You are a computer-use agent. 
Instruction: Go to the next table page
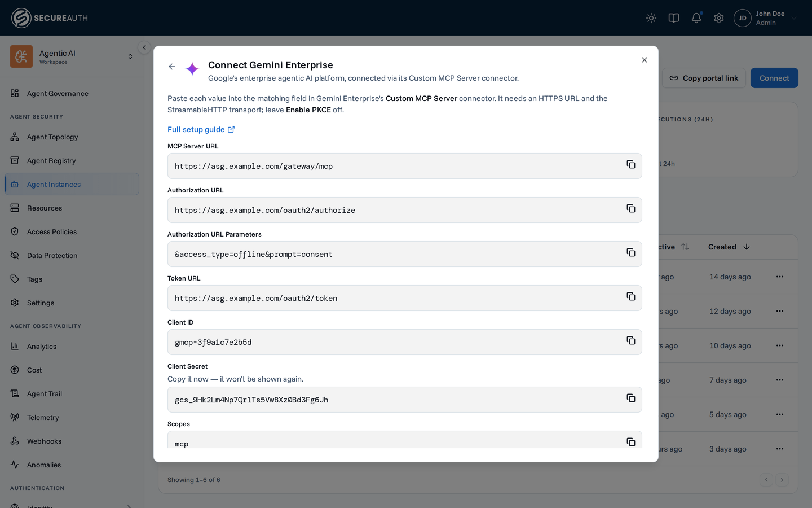(x=782, y=480)
